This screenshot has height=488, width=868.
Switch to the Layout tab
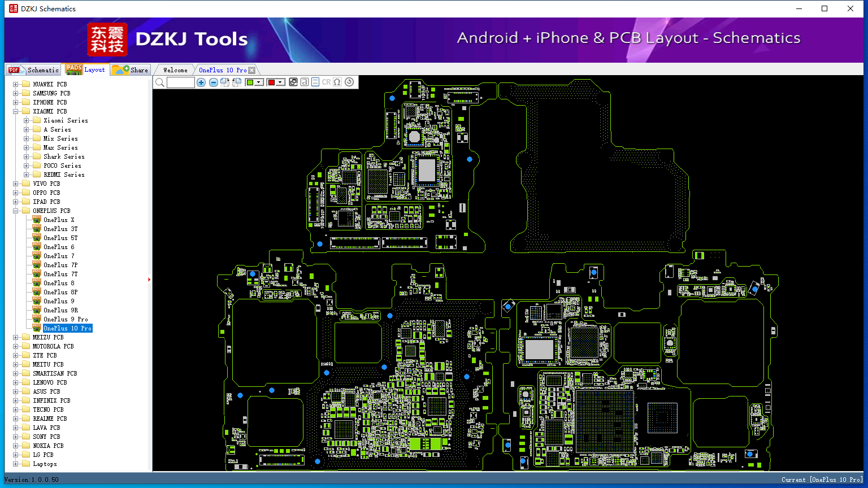tap(85, 69)
